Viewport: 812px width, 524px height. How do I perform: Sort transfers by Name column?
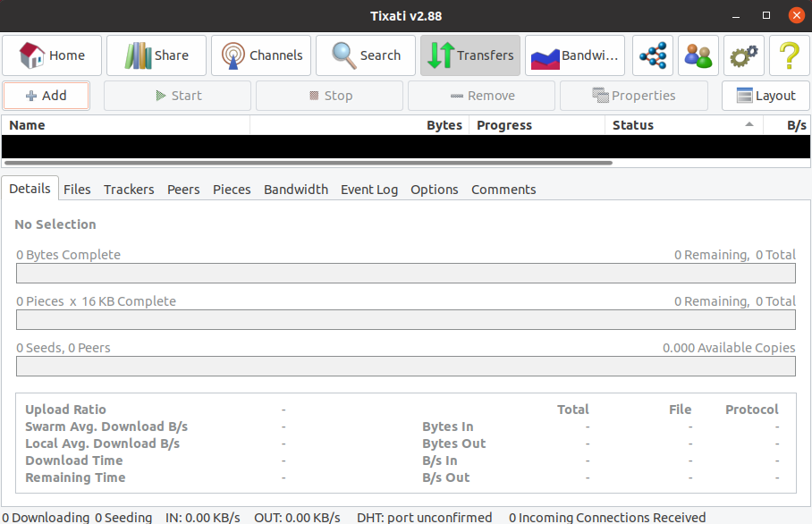126,125
